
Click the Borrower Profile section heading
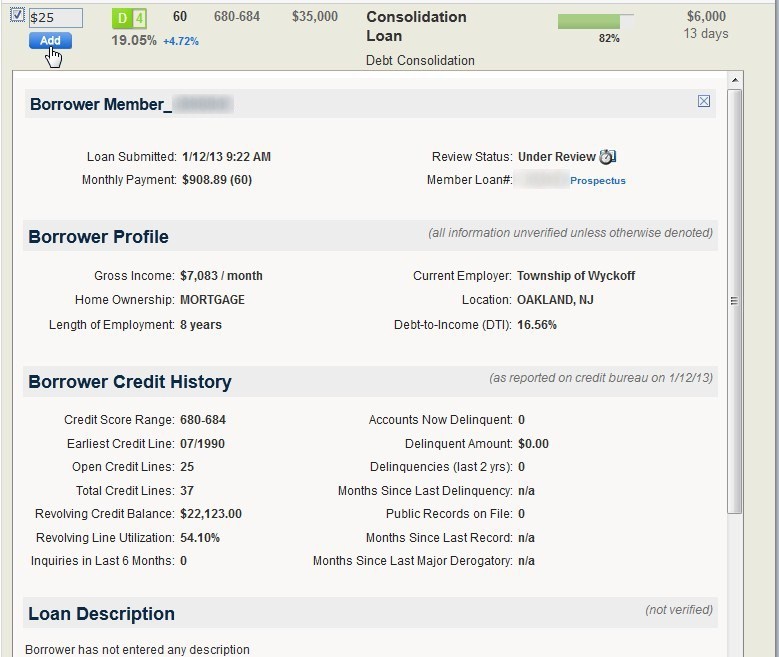pyautogui.click(x=98, y=237)
